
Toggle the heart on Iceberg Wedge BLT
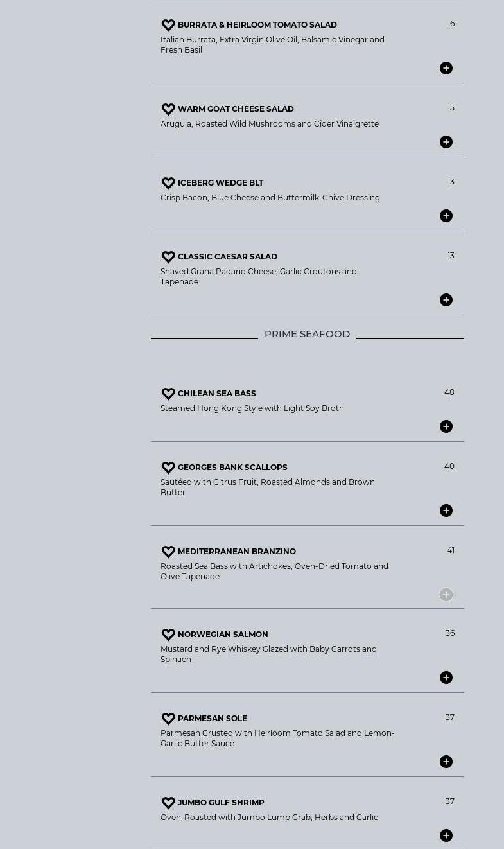(x=168, y=183)
